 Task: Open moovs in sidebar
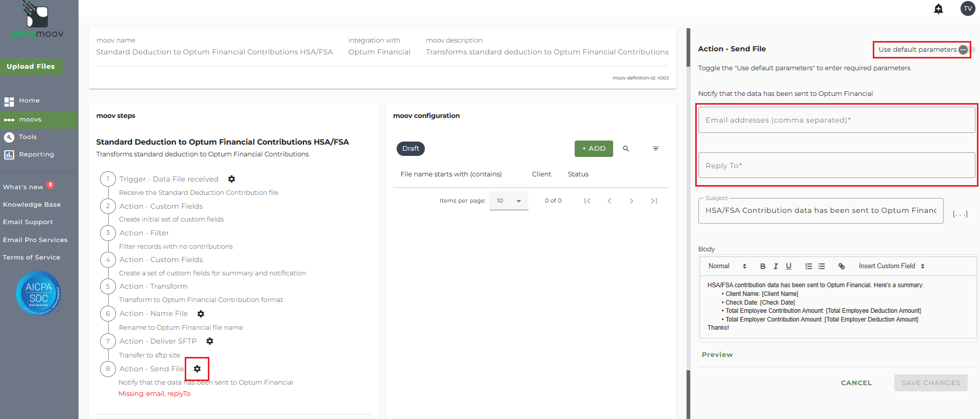pyautogui.click(x=39, y=120)
